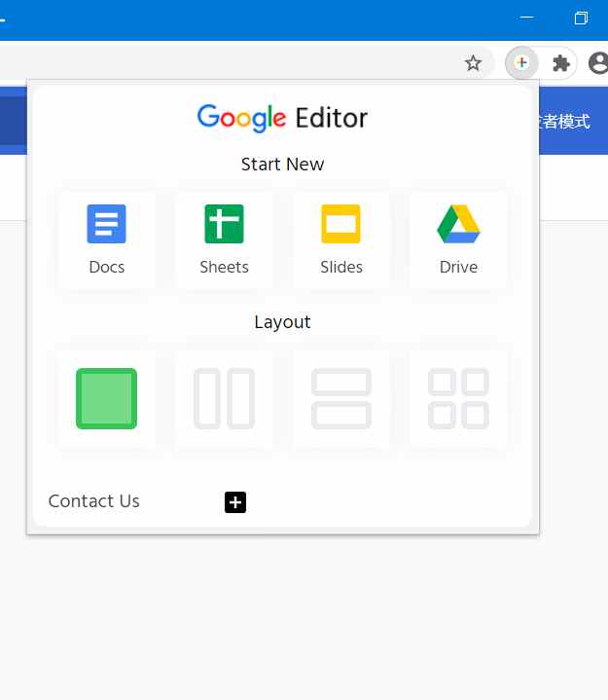Open the Chrome profile avatar
The width and height of the screenshot is (608, 700).
click(599, 63)
